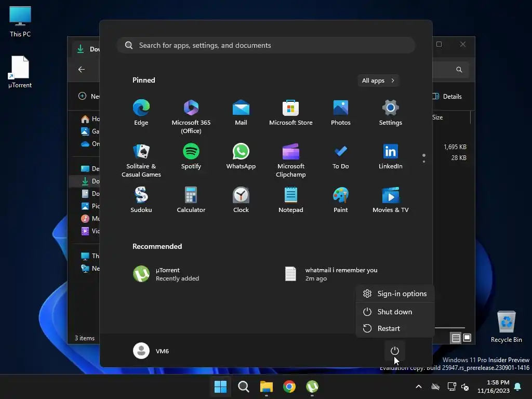The image size is (532, 399).
Task: Select the µTorrent desktop shortcut
Action: pyautogui.click(x=20, y=72)
